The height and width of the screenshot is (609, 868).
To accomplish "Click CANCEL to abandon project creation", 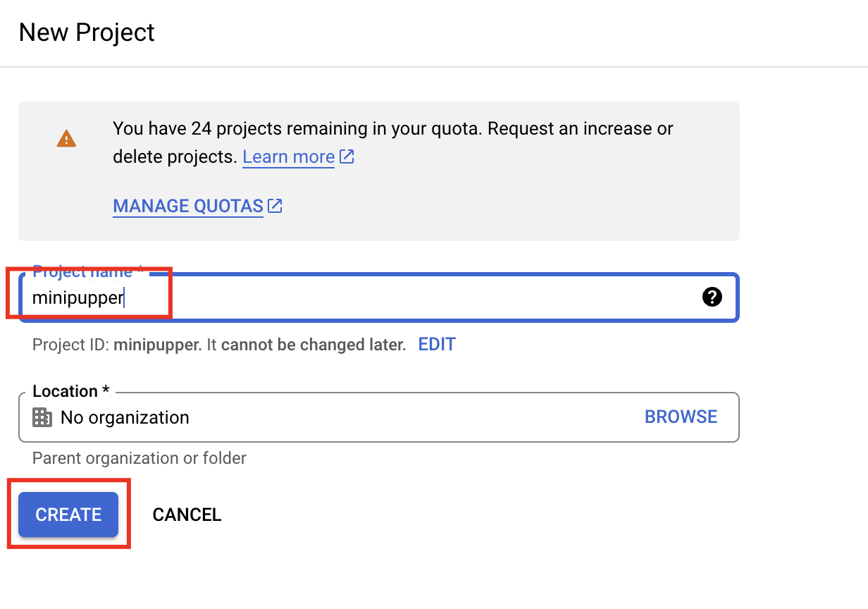I will [186, 515].
